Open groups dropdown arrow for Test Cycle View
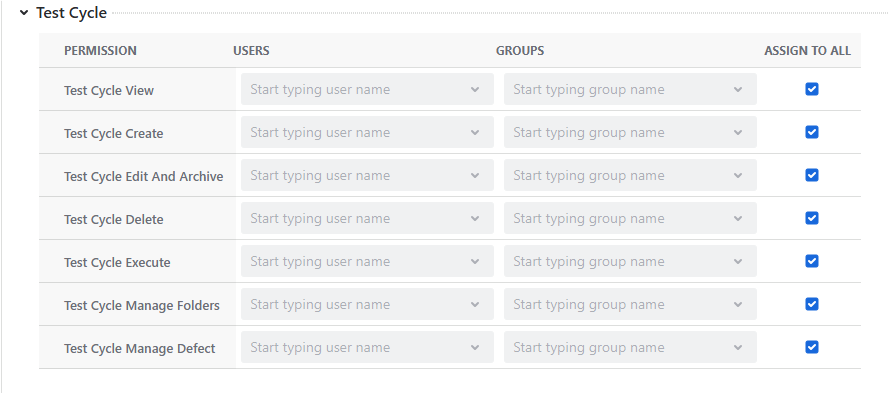This screenshot has width=894, height=393. (x=738, y=90)
